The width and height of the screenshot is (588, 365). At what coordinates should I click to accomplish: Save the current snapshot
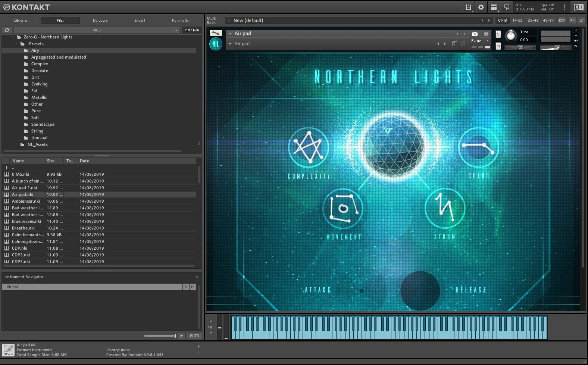[454, 44]
